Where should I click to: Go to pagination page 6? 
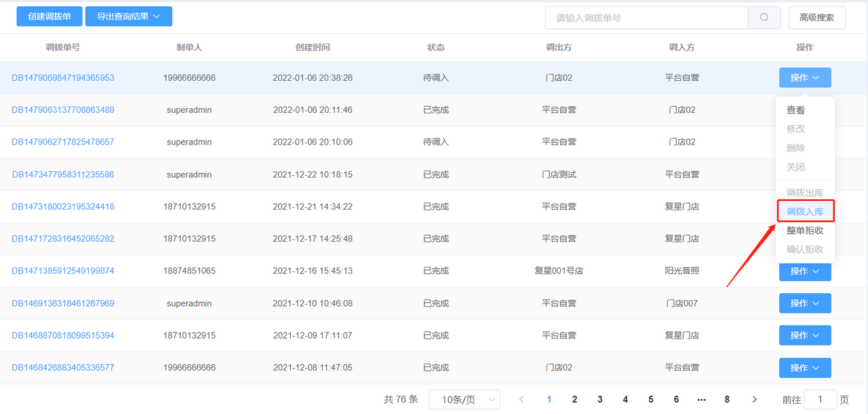pyautogui.click(x=676, y=400)
